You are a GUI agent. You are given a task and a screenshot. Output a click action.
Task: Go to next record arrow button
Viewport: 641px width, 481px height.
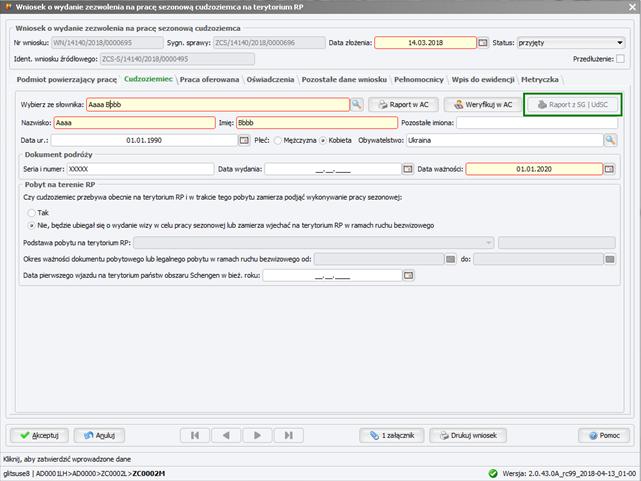point(257,435)
